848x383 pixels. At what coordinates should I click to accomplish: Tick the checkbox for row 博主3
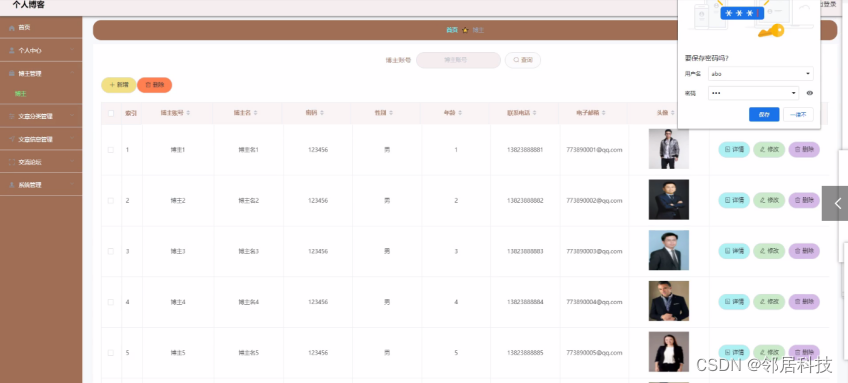pos(111,252)
